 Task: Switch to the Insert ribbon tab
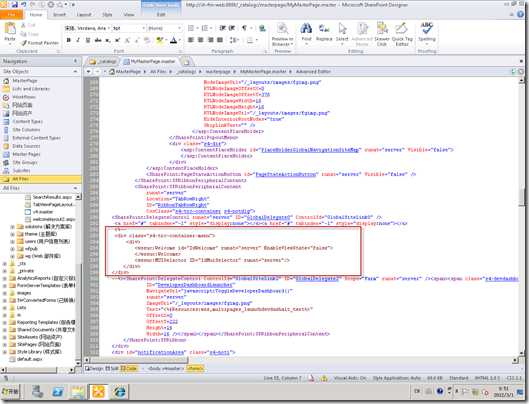click(59, 15)
